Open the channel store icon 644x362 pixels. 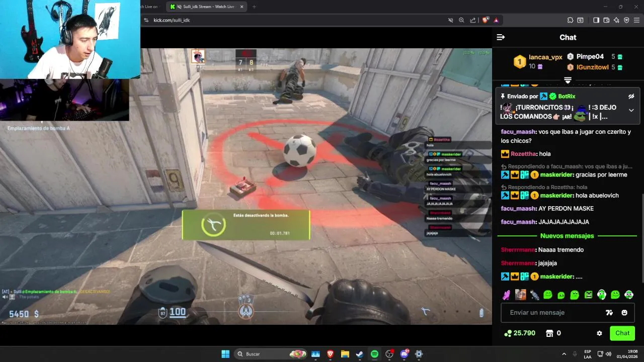click(549, 333)
